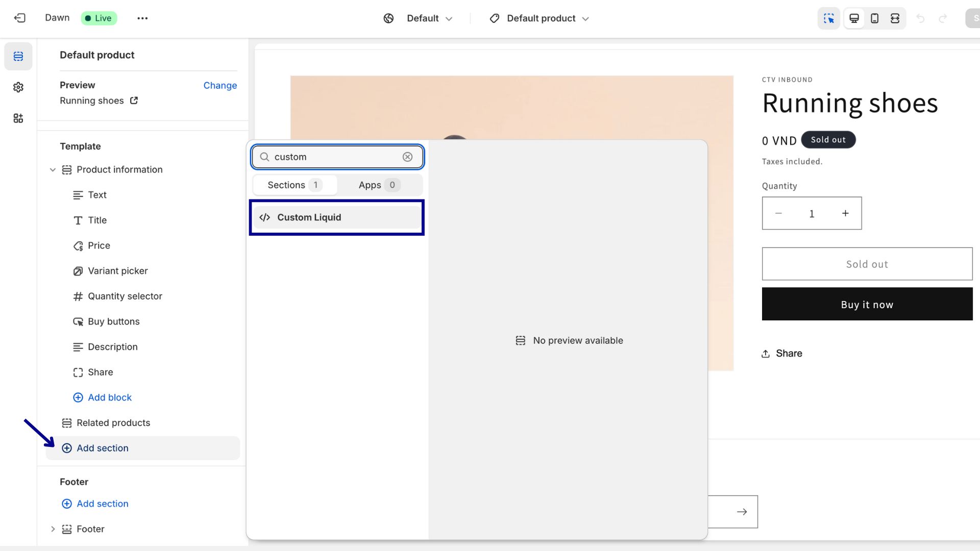
Task: Click the Change preview link
Action: [x=220, y=85]
